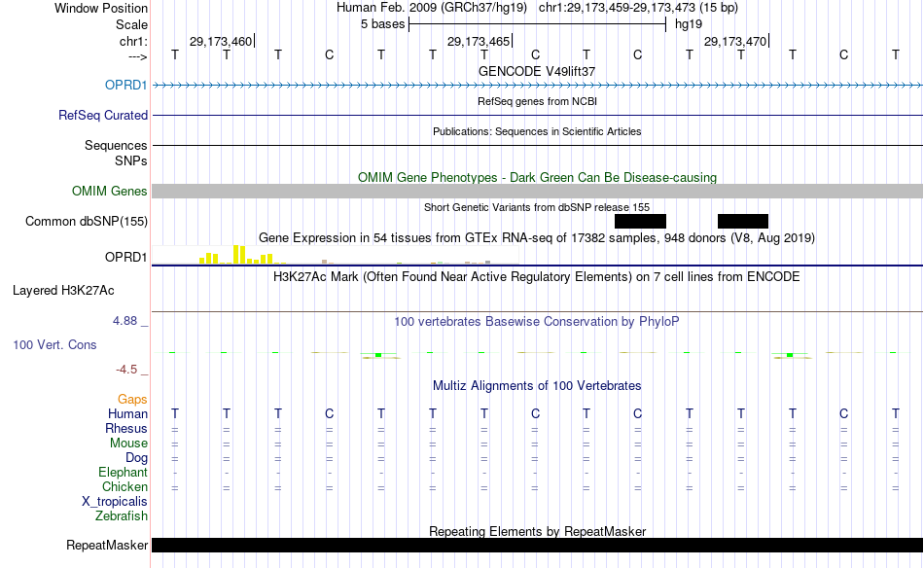Click the 29,173,460 coordinate marker

coord(221,41)
